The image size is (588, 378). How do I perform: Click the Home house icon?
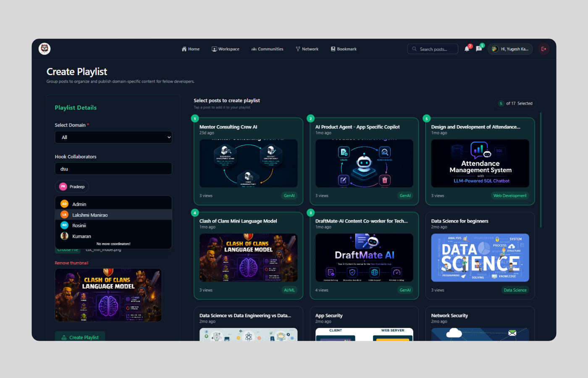(x=184, y=49)
